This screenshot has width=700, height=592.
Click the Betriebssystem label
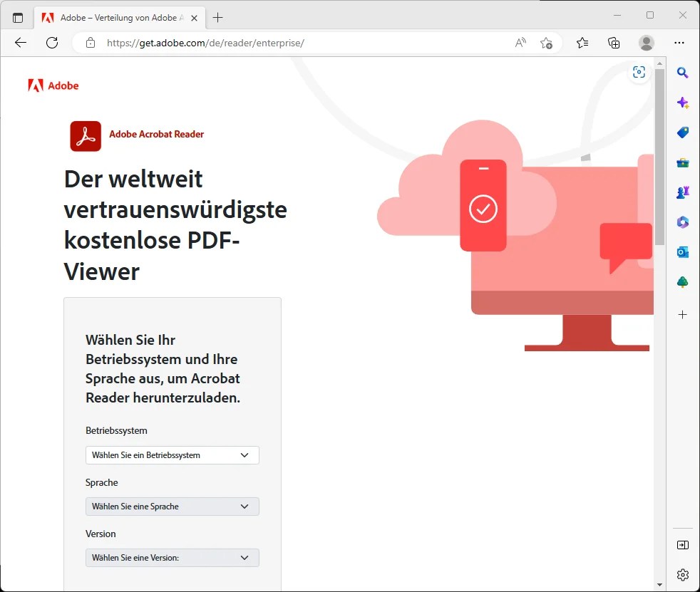click(116, 430)
